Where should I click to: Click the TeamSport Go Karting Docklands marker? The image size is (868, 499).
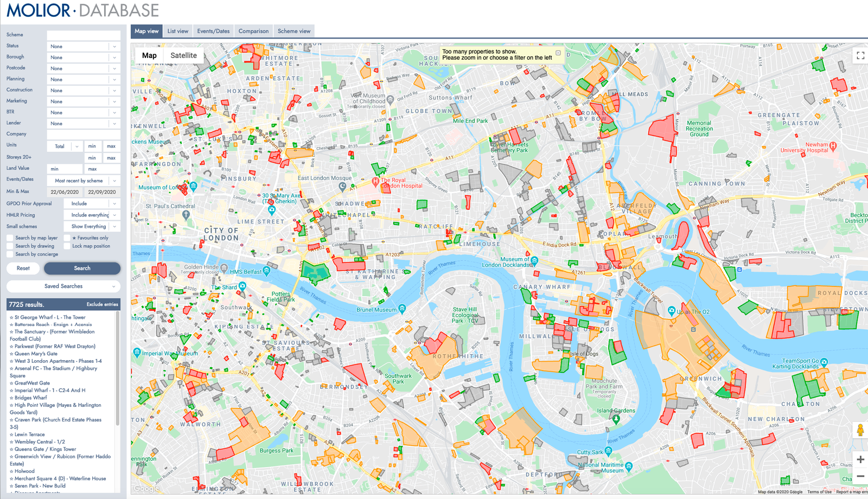click(x=824, y=362)
